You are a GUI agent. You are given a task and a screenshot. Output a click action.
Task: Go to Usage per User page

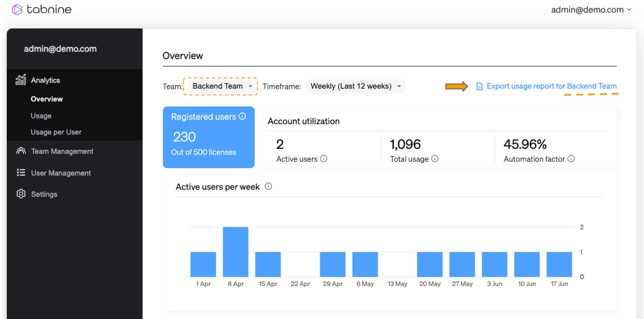tap(56, 132)
